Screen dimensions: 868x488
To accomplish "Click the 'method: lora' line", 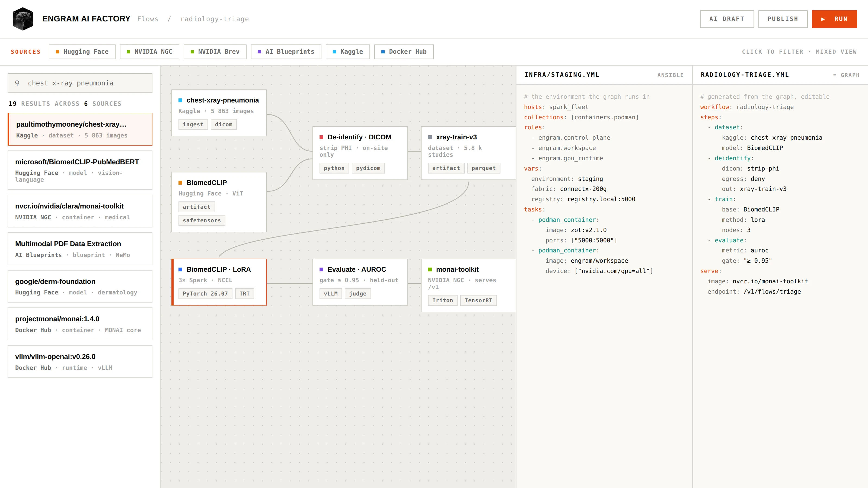I will pos(743,220).
